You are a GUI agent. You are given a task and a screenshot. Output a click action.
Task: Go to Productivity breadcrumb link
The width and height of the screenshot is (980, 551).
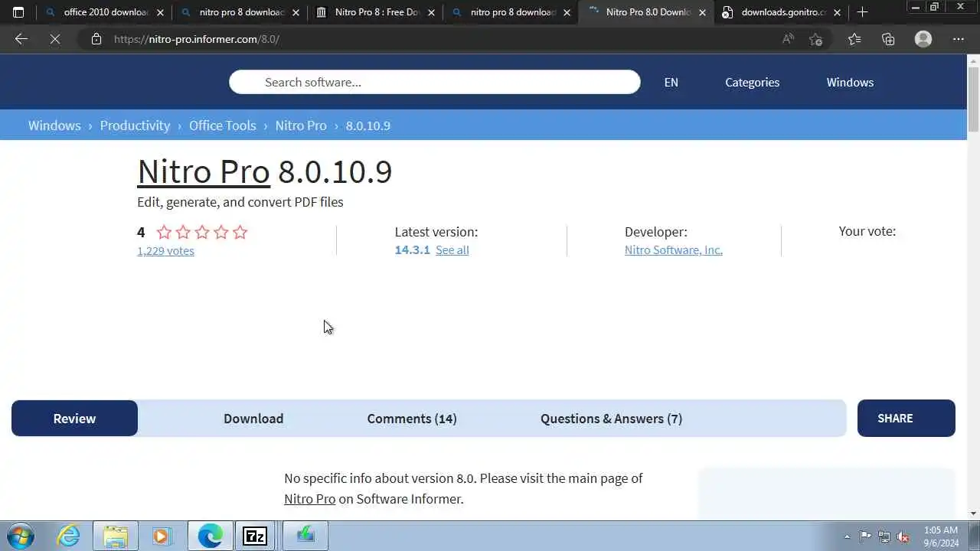click(135, 126)
